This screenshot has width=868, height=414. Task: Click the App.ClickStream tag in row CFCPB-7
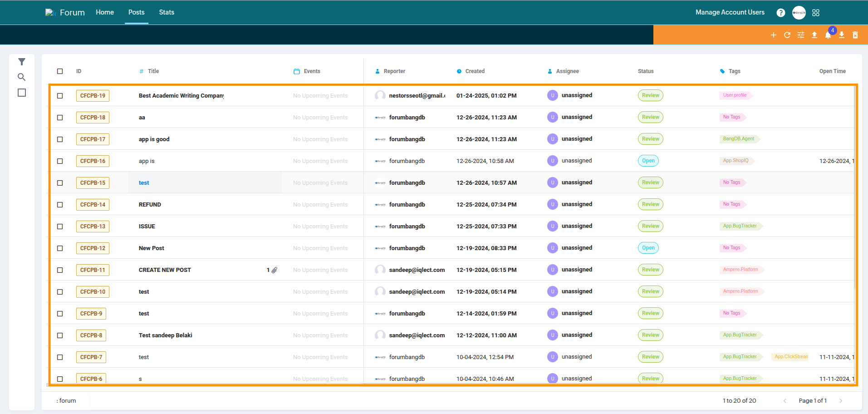click(x=791, y=357)
